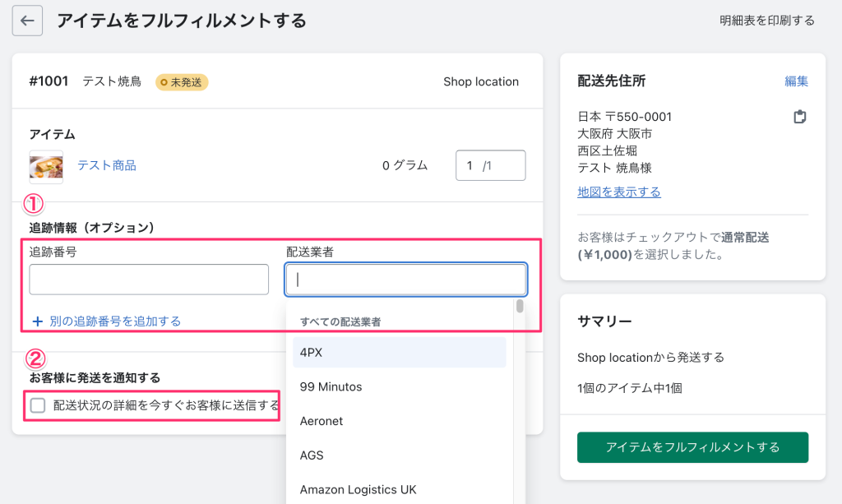Click the item quantity field showing 1/1
The image size is (842, 504).
[491, 165]
